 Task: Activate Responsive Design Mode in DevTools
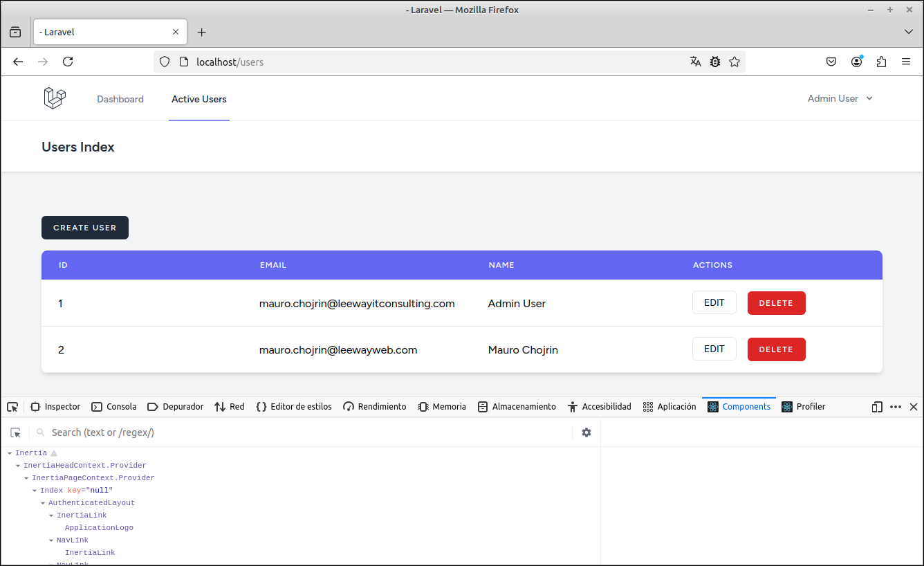pos(876,407)
